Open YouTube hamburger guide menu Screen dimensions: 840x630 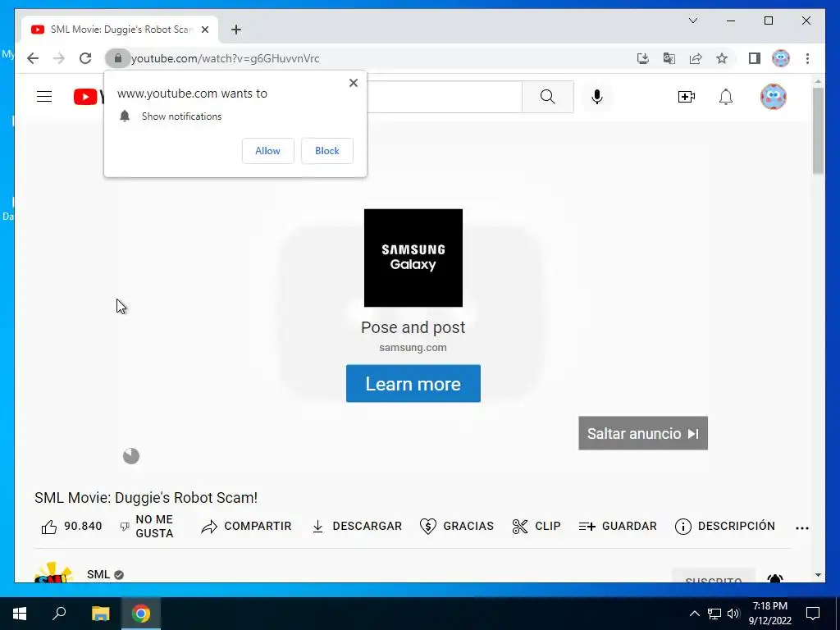(x=44, y=97)
